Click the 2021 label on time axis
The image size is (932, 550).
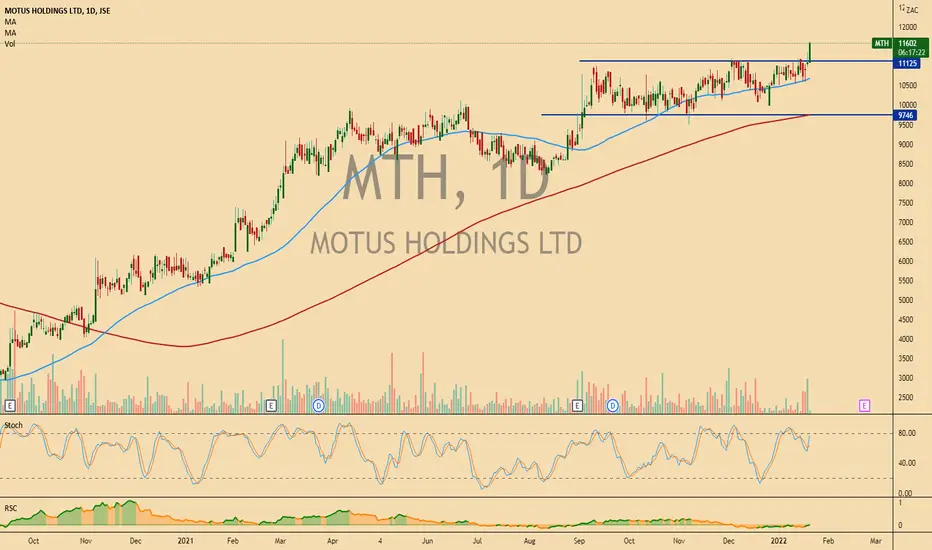click(185, 541)
